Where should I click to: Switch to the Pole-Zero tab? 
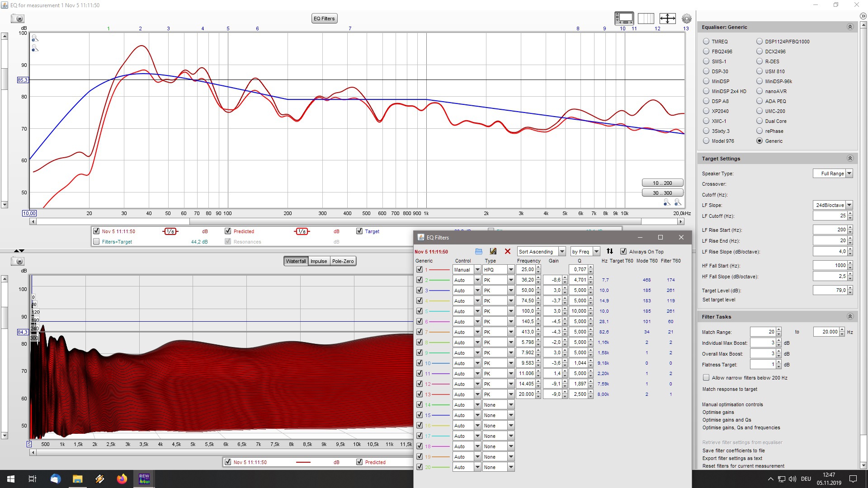[x=343, y=261]
